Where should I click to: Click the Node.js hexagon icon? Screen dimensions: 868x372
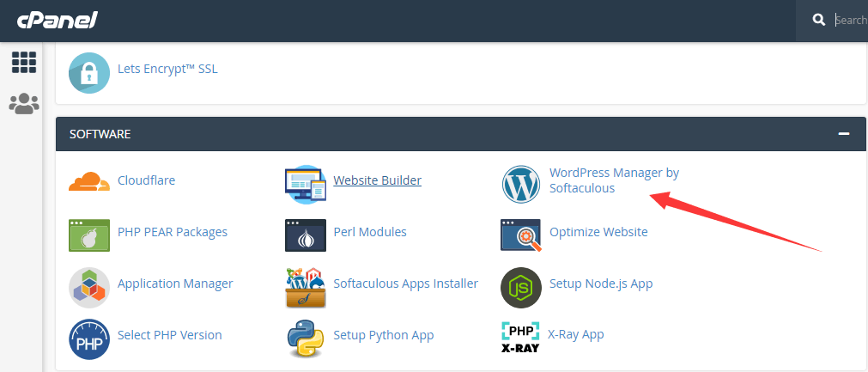tap(521, 288)
